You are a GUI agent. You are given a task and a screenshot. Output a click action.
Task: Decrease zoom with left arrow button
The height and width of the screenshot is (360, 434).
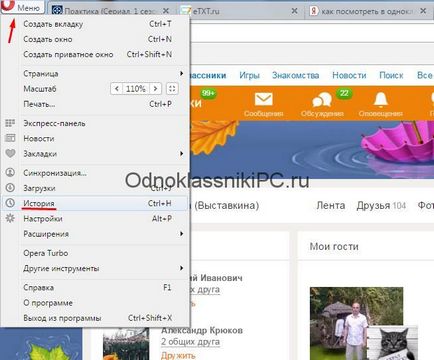click(x=116, y=89)
